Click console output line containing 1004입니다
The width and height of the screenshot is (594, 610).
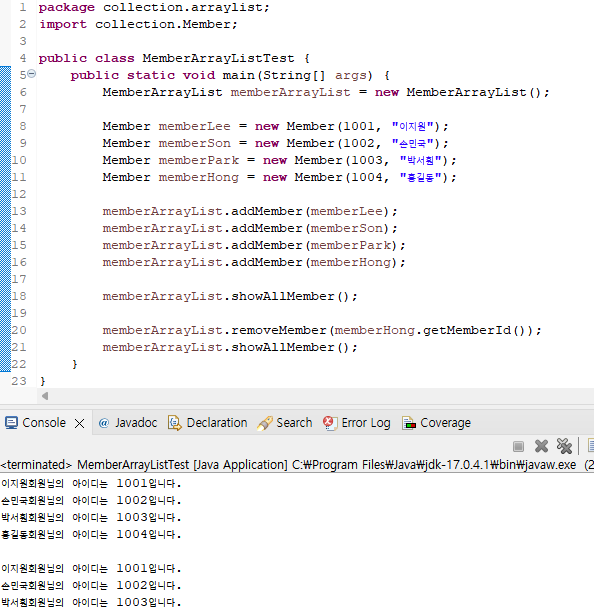pyautogui.click(x=91, y=535)
